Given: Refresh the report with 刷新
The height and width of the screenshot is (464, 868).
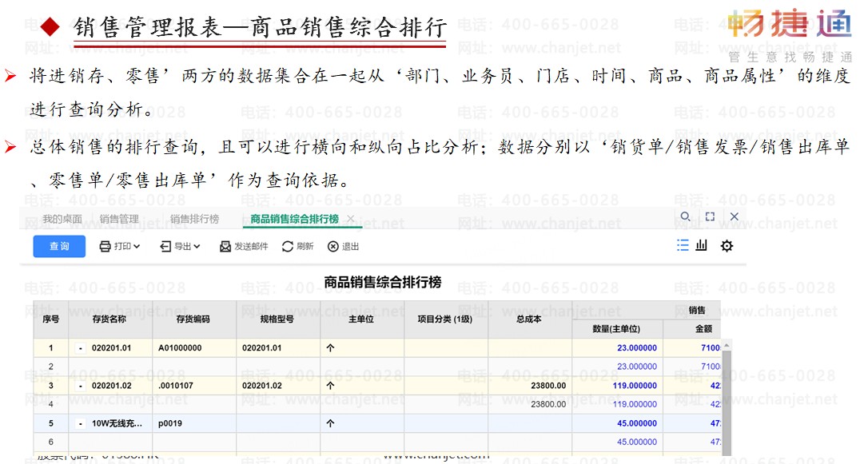Looking at the screenshot, I should 297,246.
